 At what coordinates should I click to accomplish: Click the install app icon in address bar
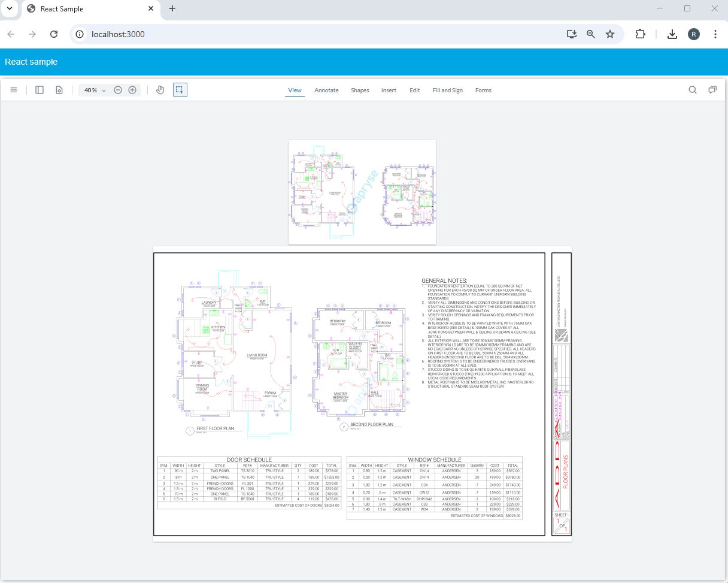click(x=571, y=34)
